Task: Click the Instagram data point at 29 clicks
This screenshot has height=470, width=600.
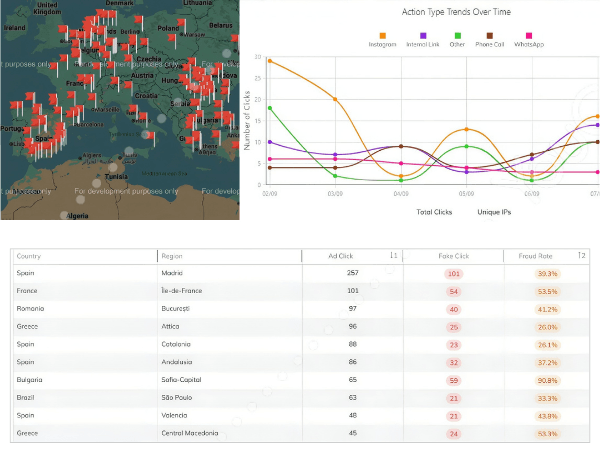Action: click(270, 61)
